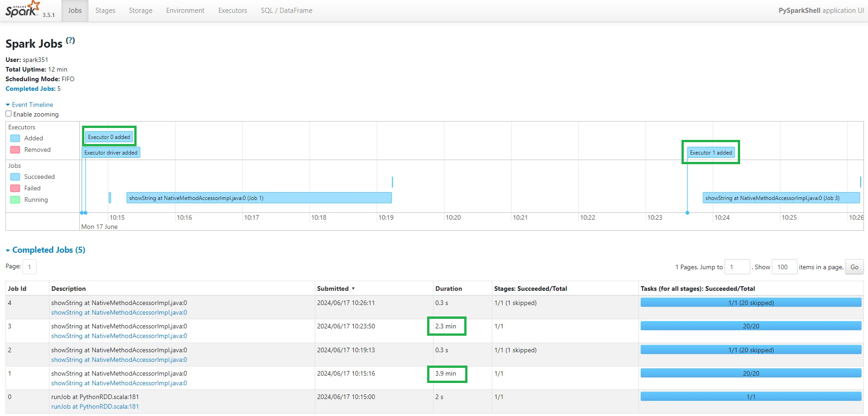The width and height of the screenshot is (868, 416).
Task: Open the Executors tab
Action: click(233, 11)
